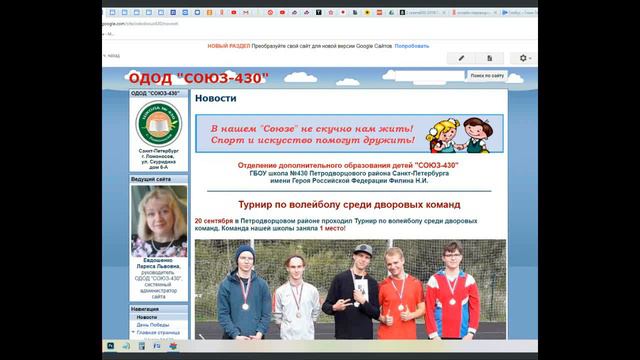Open the День Победы navigation link
640x360 pixels.
153,325
